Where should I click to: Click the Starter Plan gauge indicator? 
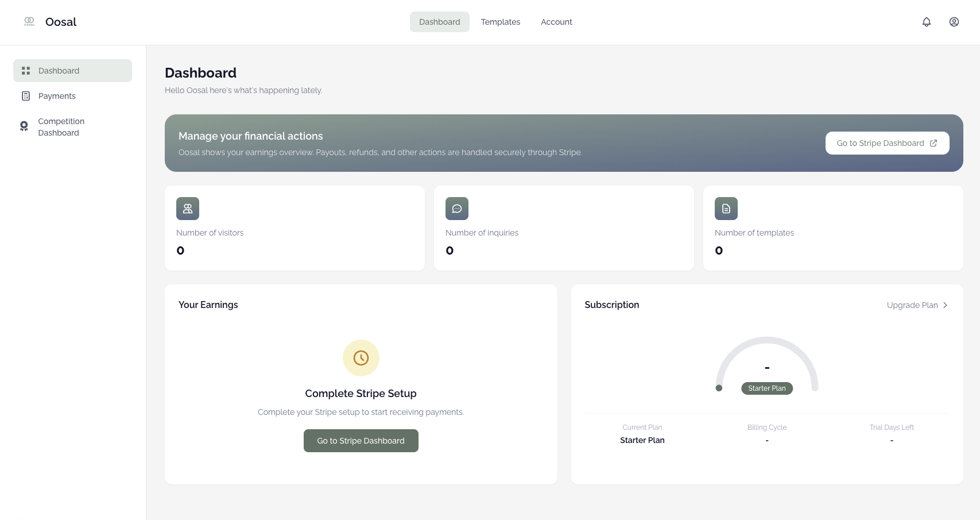coord(719,388)
